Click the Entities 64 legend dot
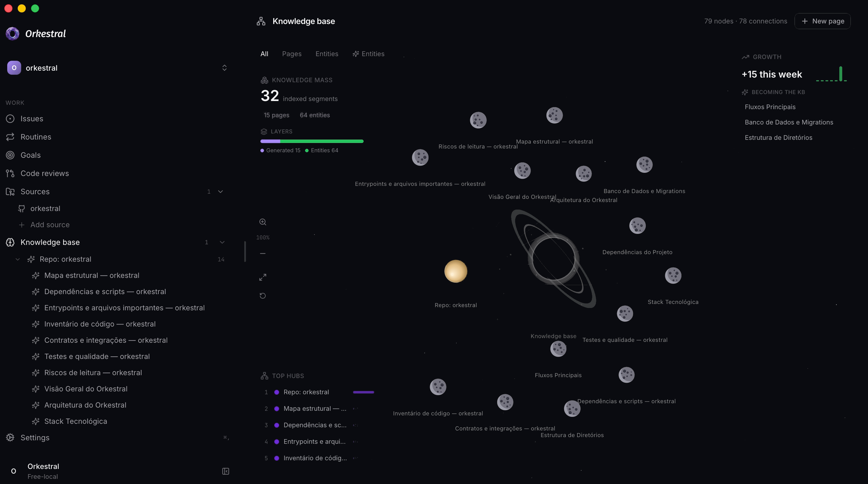 [x=307, y=151]
